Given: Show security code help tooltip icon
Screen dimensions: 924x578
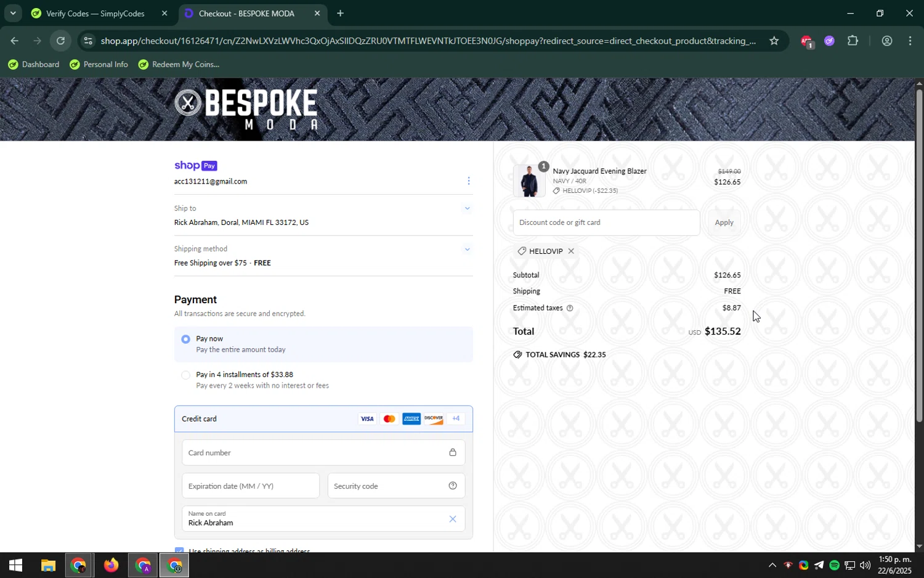Looking at the screenshot, I should click(x=453, y=486).
